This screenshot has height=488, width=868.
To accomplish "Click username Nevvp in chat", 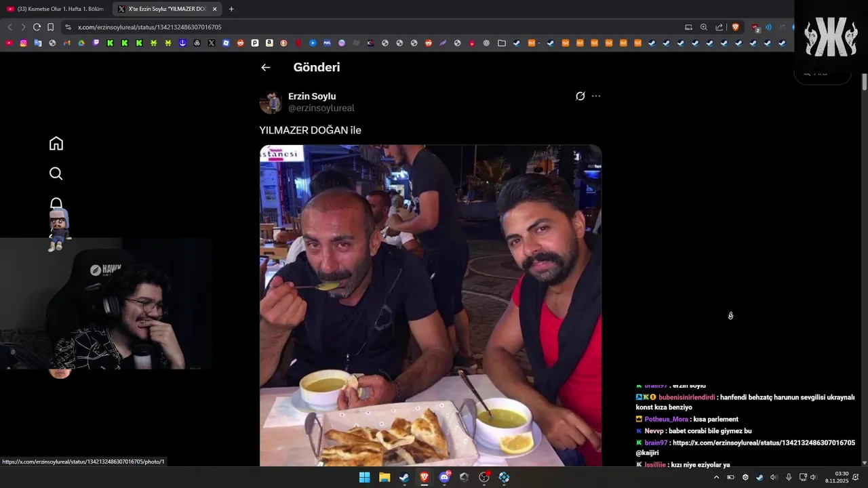I will pos(654,430).
